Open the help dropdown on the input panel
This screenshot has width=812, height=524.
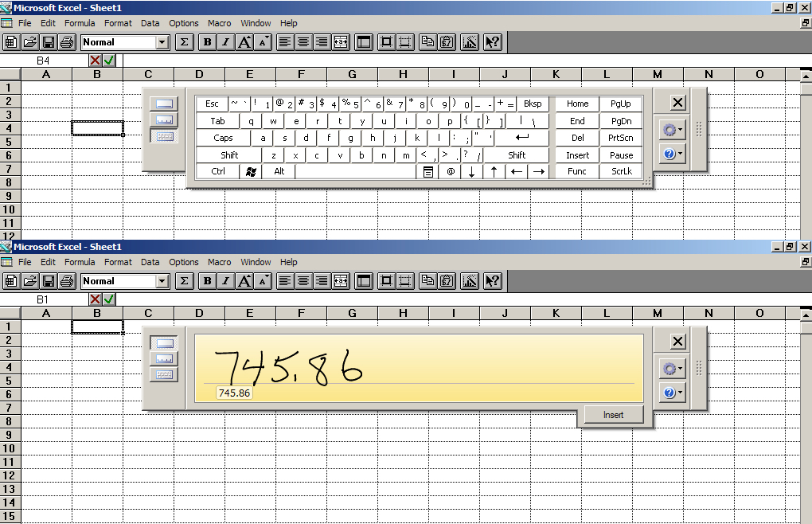point(671,153)
